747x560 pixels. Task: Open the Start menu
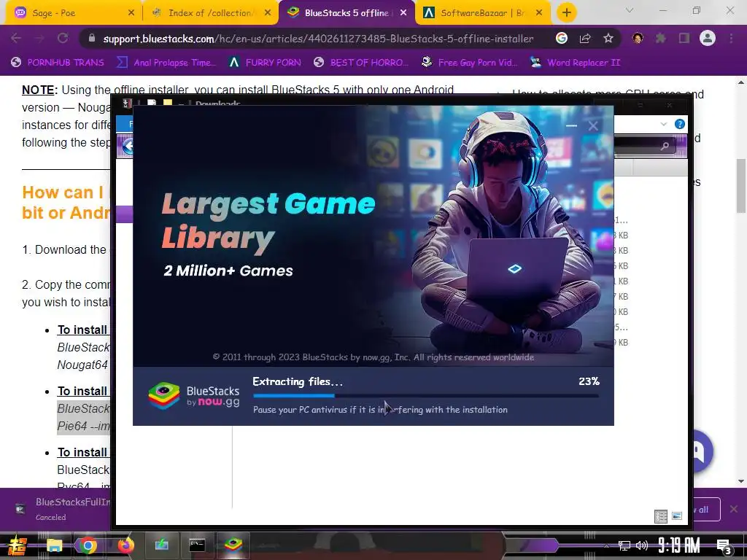pos(18,545)
